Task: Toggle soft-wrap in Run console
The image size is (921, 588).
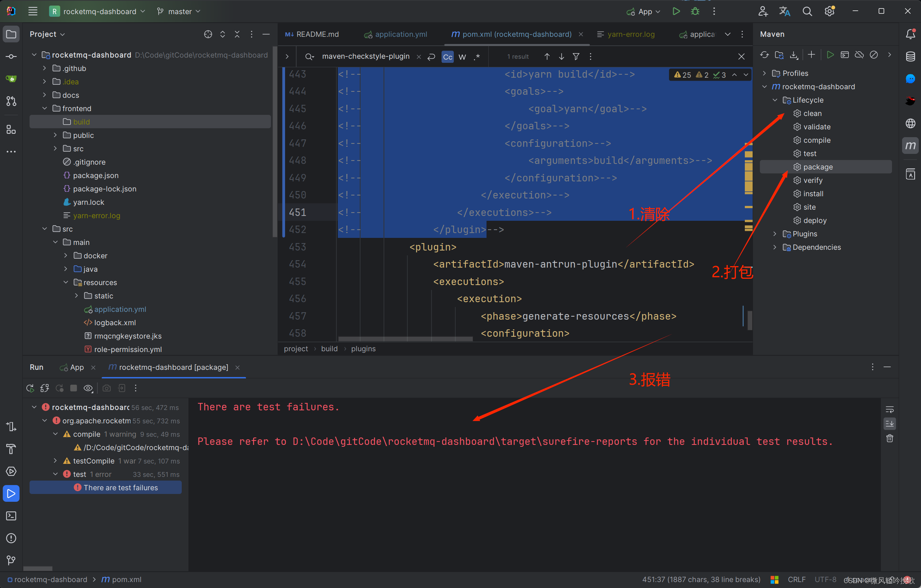Action: (890, 410)
